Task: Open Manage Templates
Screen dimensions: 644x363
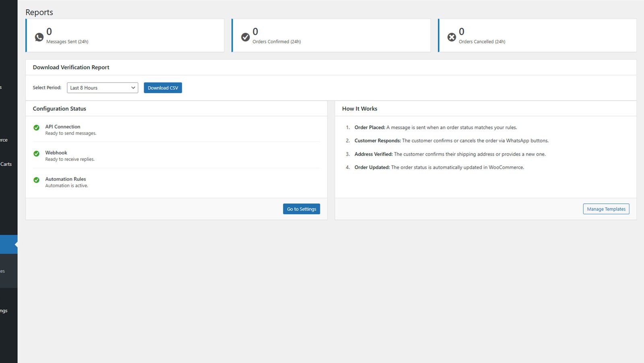Action: coord(606,209)
